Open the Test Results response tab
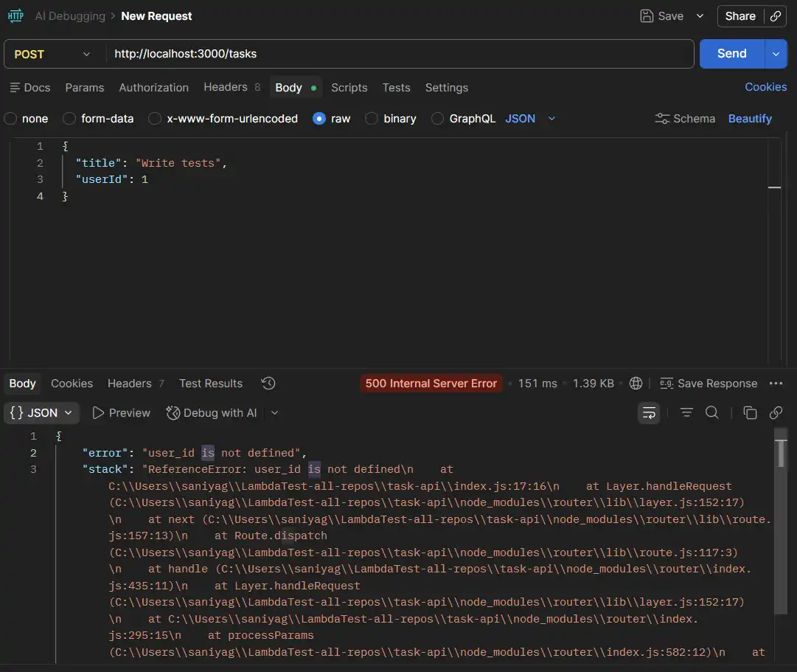The image size is (797, 672). click(x=210, y=384)
